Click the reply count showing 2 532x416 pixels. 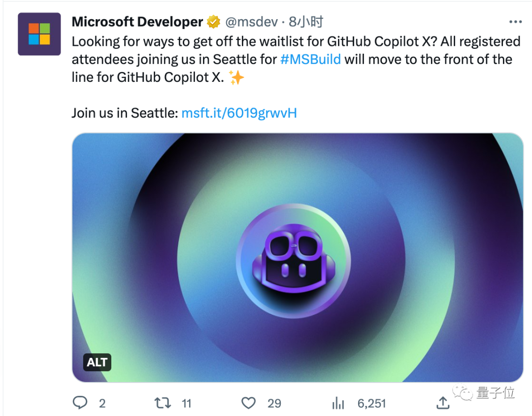point(102,403)
